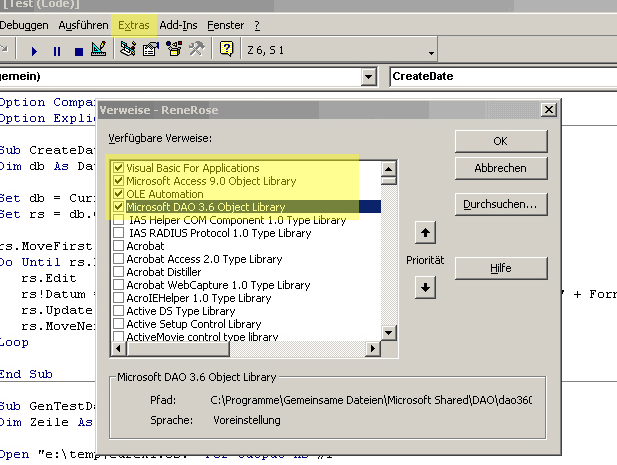
Task: Move reference priority up with arrow
Action: 425,233
